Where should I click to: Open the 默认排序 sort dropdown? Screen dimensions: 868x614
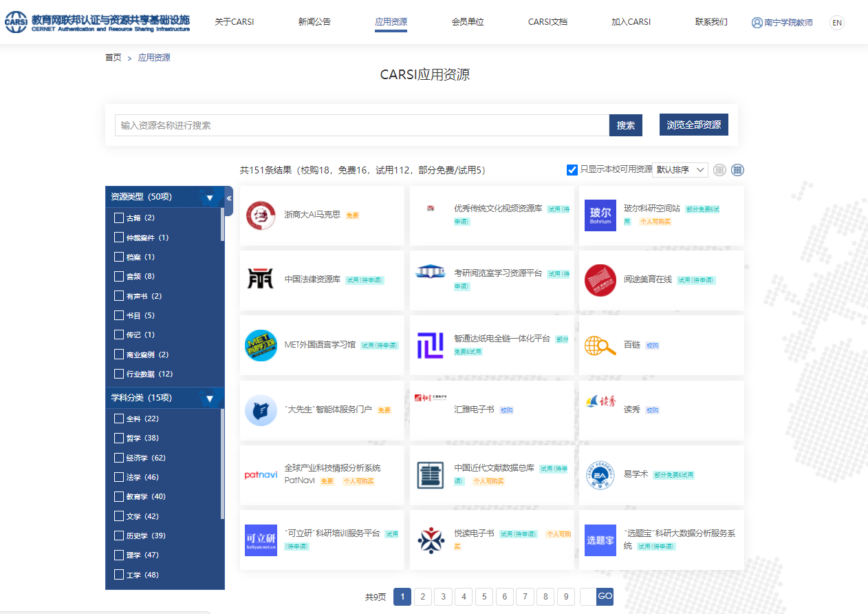[x=680, y=170]
